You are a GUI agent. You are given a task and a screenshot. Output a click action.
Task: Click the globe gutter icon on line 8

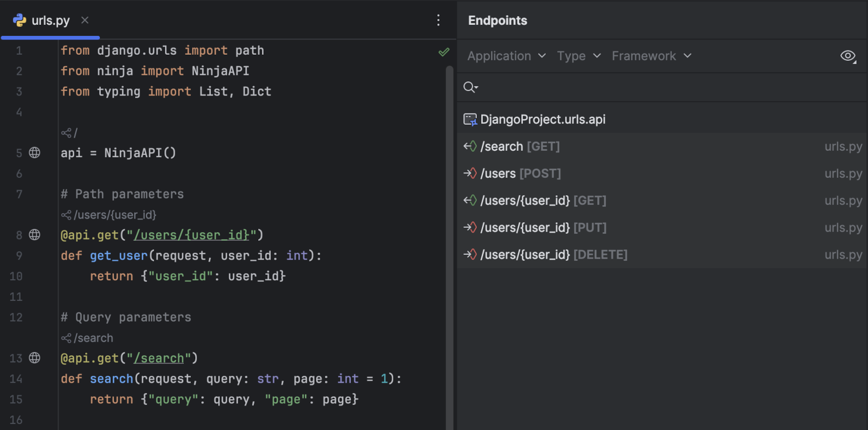pyautogui.click(x=35, y=235)
